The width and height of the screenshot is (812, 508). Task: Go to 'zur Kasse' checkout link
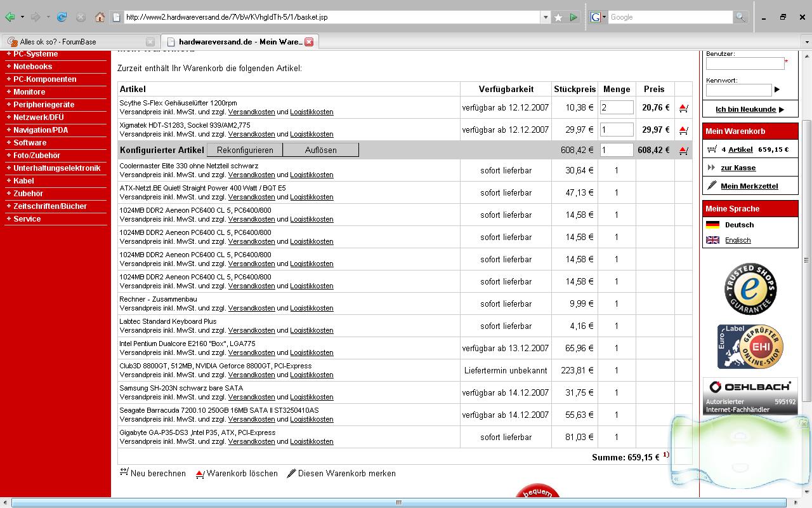coord(738,168)
